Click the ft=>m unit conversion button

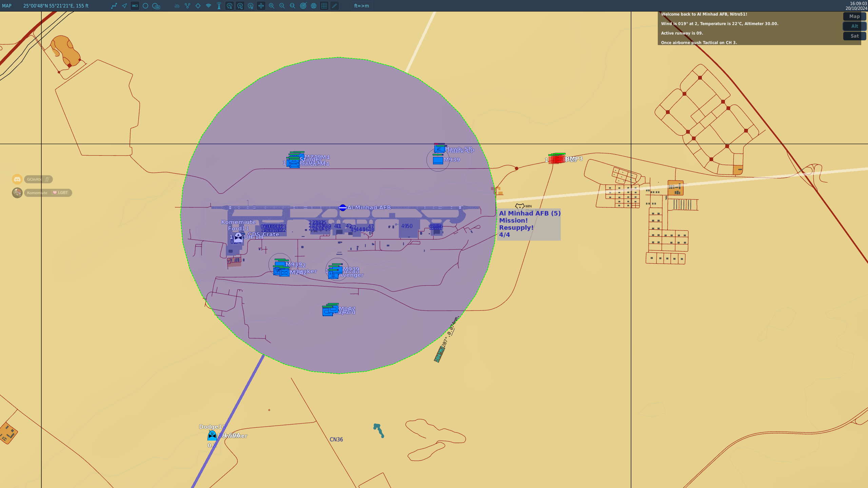tap(361, 6)
